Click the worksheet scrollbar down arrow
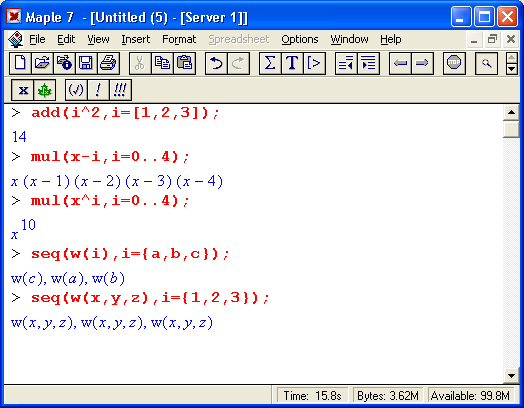Viewport: 524px width, 408px height. click(x=511, y=376)
